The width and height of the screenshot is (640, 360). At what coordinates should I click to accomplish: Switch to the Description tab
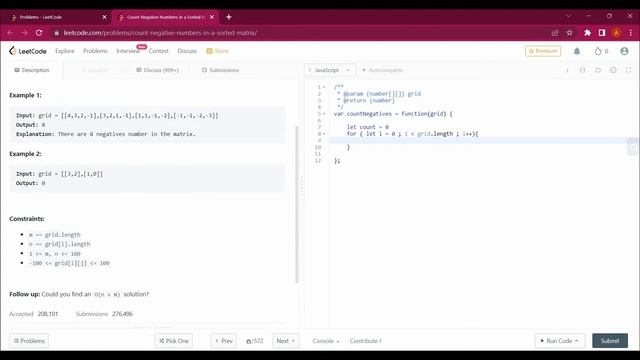[x=32, y=70]
